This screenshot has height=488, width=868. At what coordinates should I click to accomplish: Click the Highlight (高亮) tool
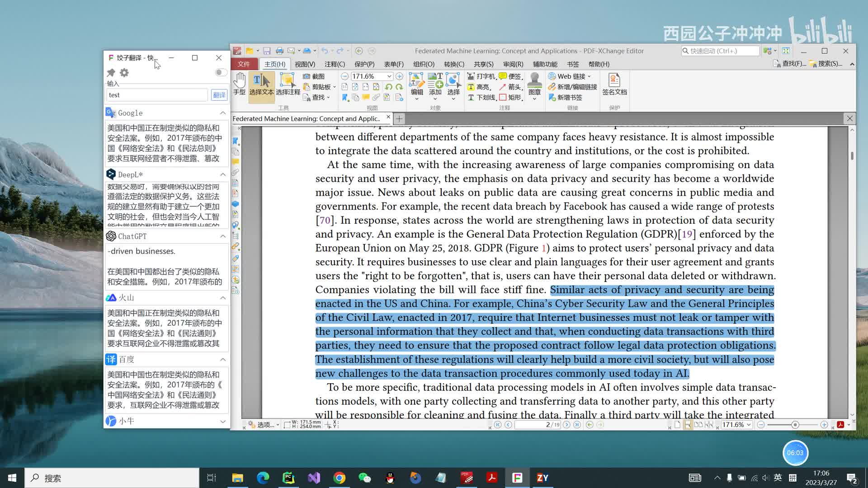(479, 87)
